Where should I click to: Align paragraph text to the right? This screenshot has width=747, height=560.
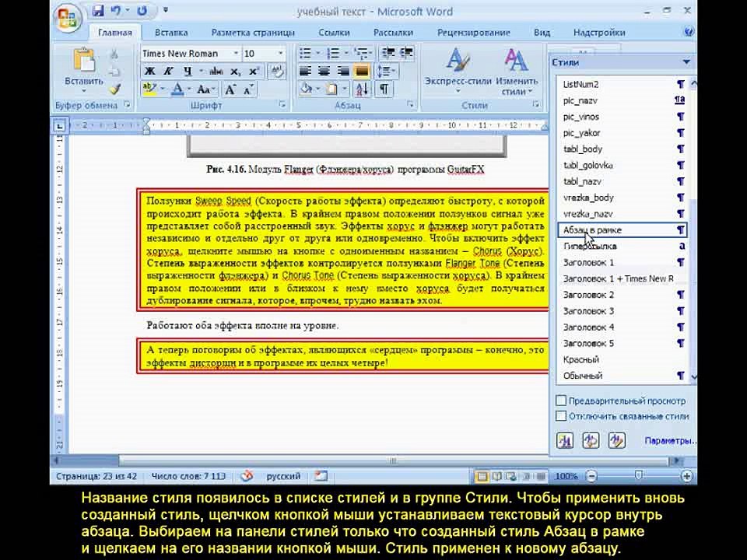pyautogui.click(x=343, y=72)
